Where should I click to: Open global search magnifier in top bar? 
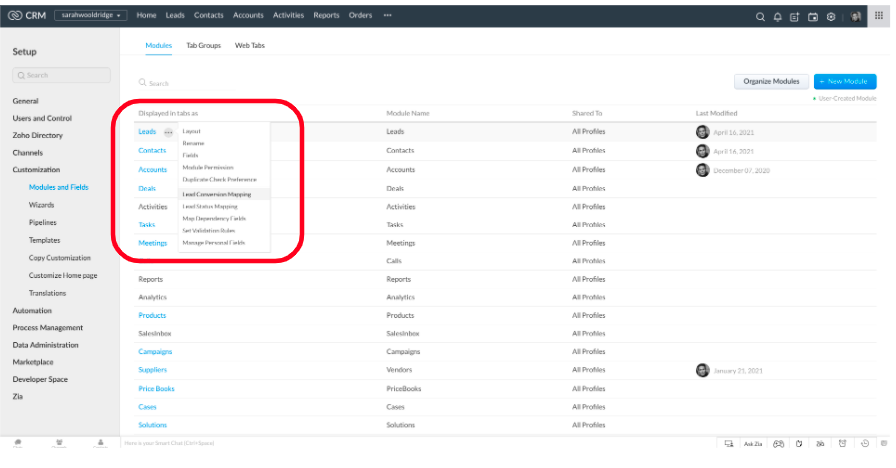coord(760,17)
